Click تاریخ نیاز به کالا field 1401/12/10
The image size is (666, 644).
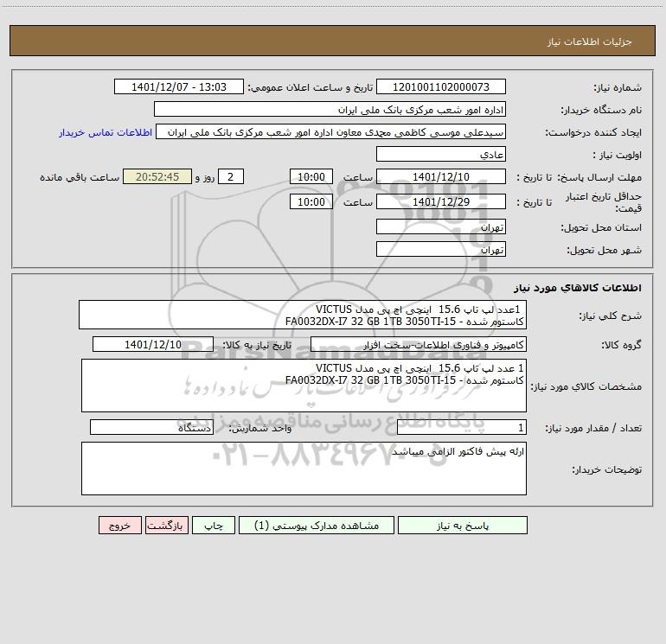pyautogui.click(x=153, y=344)
